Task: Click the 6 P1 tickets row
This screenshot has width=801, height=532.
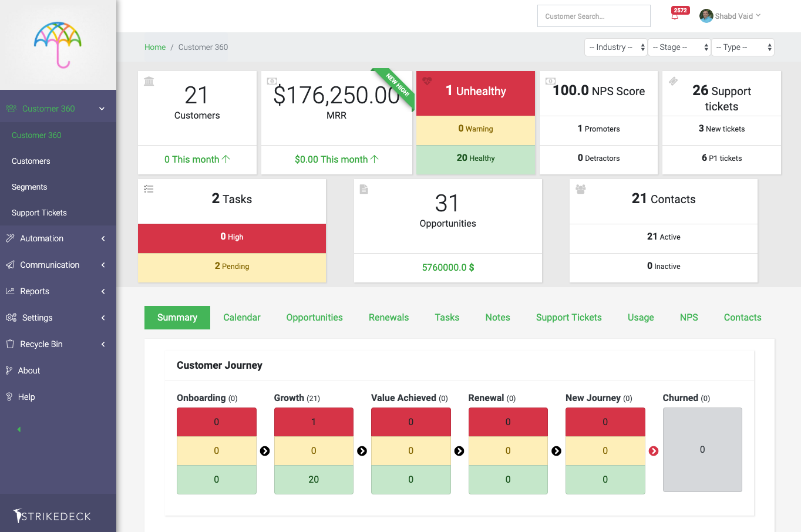Action: 722,160
